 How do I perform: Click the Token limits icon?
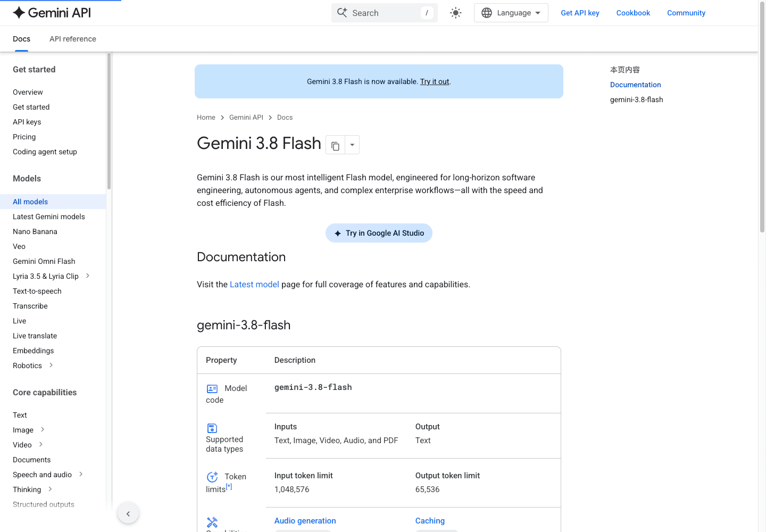212,477
